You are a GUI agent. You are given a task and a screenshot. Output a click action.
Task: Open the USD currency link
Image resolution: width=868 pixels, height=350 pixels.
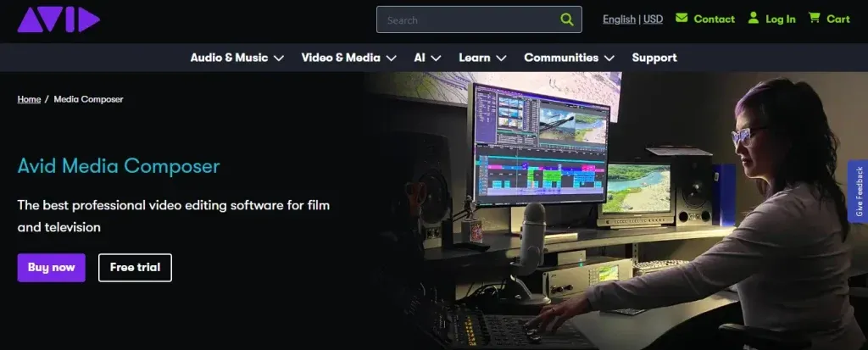coord(653,19)
